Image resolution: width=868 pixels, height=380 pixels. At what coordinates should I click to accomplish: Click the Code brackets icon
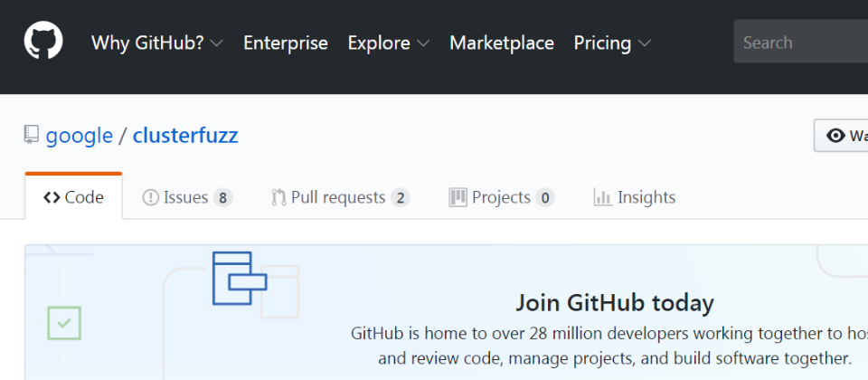point(52,197)
